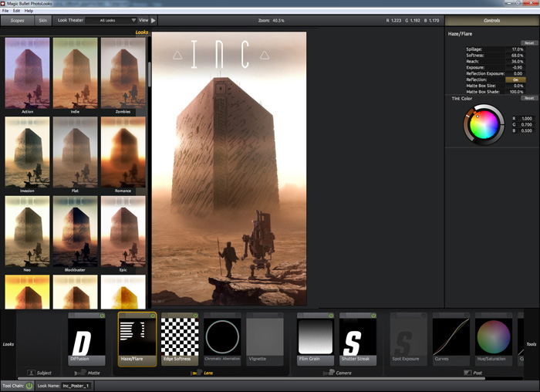Toggle the Haze/Flare tool power switch
This screenshot has height=392, width=540.
153,316
